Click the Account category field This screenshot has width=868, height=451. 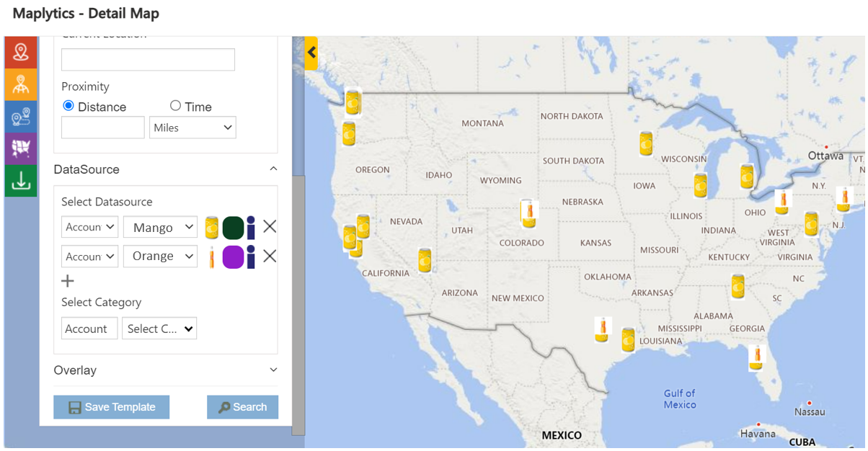pyautogui.click(x=89, y=329)
